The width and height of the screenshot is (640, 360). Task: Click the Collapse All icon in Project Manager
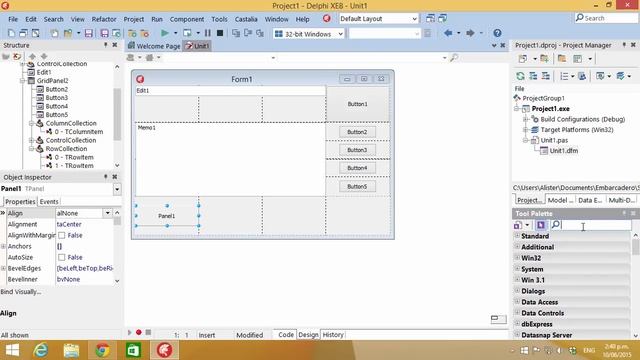pyautogui.click(x=545, y=76)
